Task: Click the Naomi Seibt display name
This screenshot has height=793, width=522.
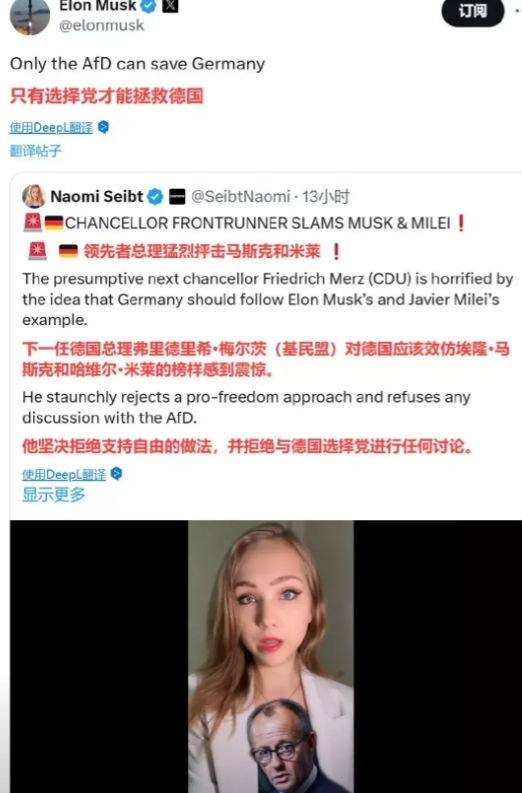Action: click(x=97, y=196)
